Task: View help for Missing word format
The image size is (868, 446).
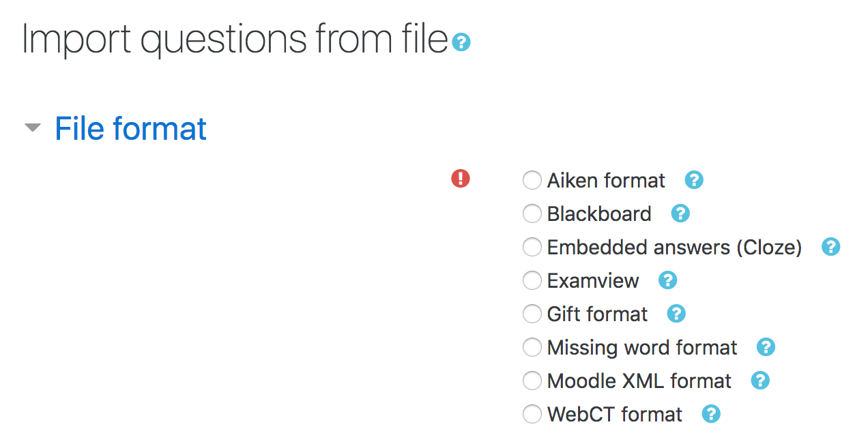Action: [x=766, y=347]
